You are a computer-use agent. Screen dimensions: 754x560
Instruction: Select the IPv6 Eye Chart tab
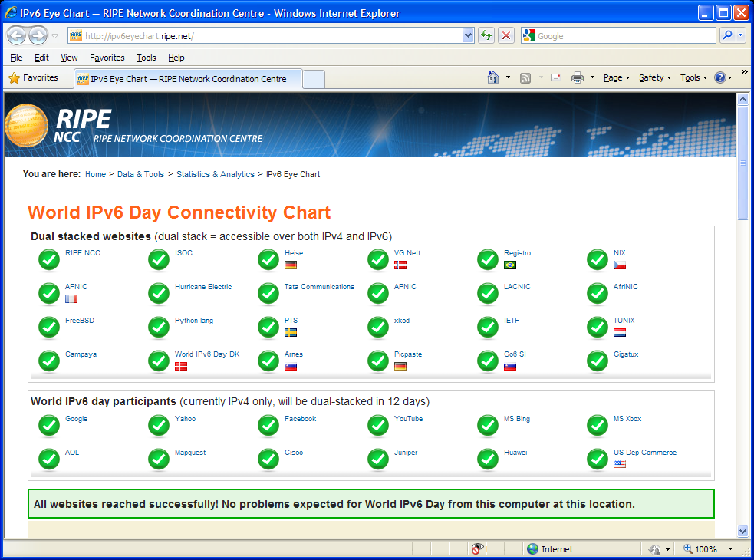(x=188, y=79)
